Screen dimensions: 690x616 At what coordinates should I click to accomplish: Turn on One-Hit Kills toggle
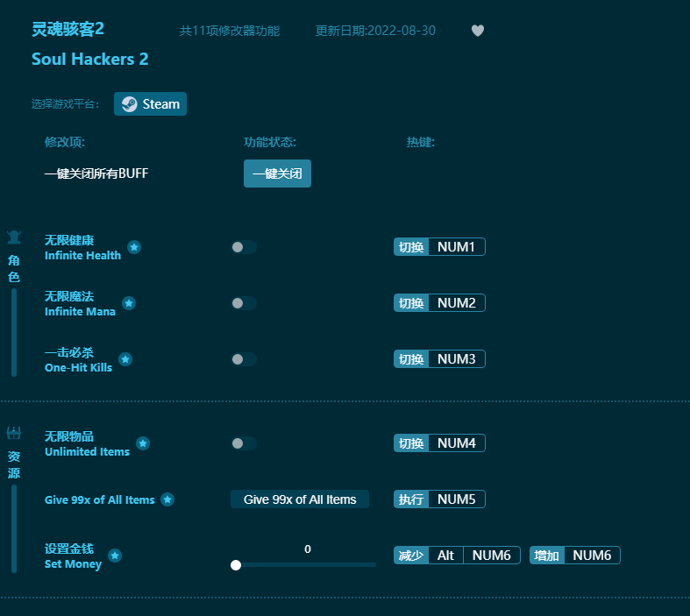click(244, 359)
